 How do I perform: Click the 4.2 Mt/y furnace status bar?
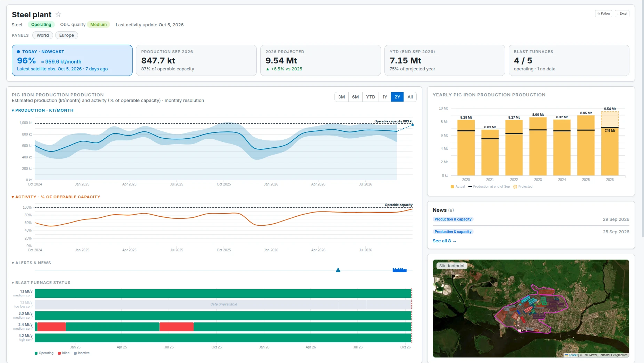[223, 338]
